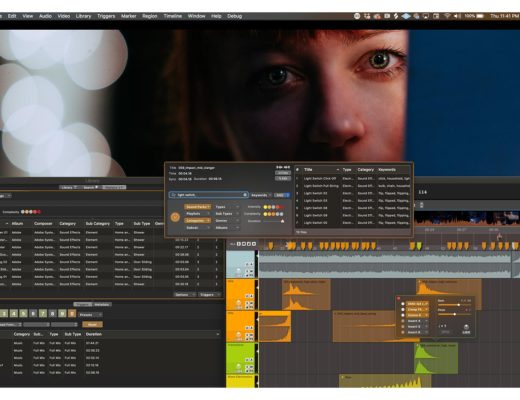520x400 pixels.
Task: Click the green timeline marker
Action: click(419, 246)
